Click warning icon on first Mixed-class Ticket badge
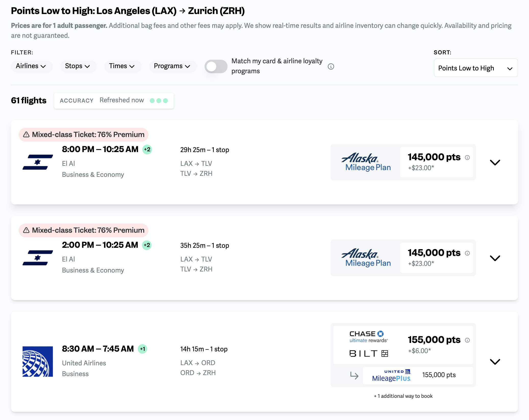Image resolution: width=529 pixels, height=420 pixels. point(26,134)
